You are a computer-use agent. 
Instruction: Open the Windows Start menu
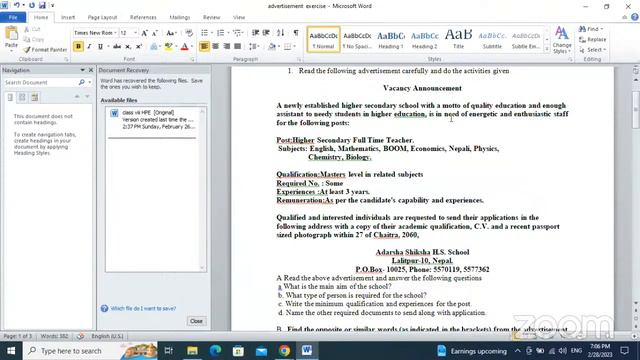(11, 351)
